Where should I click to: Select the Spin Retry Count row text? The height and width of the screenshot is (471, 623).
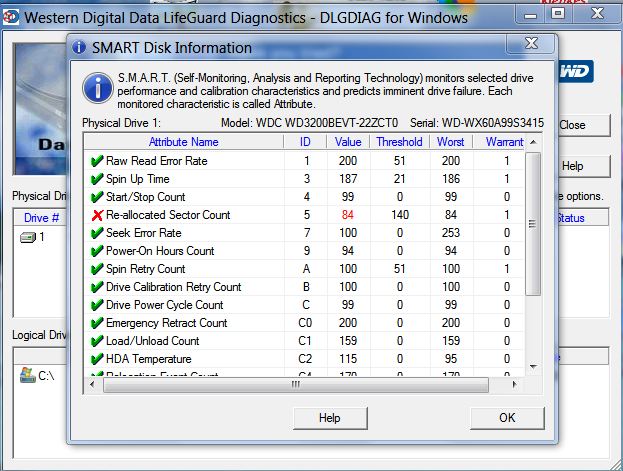click(145, 269)
